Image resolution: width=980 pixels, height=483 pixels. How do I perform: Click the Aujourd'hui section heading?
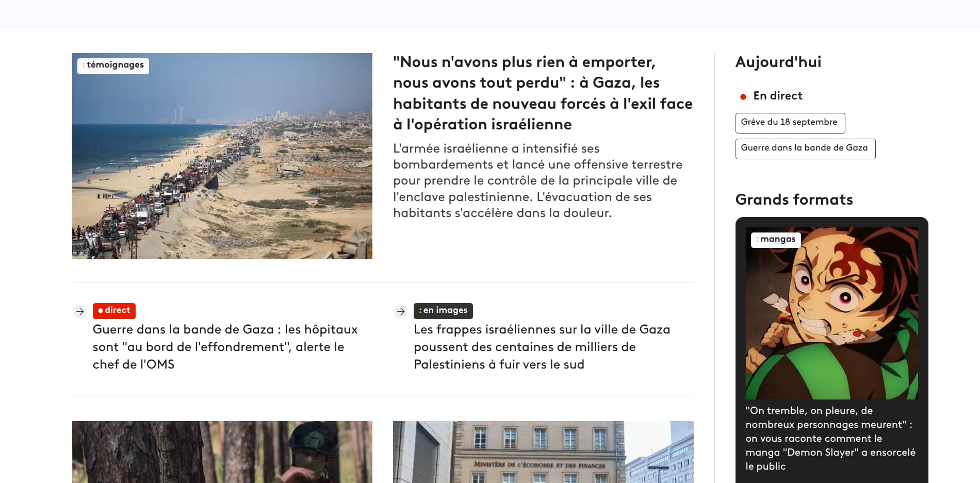coord(778,62)
